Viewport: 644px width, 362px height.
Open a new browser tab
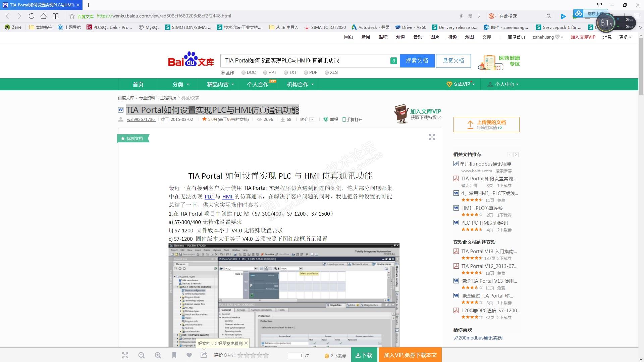[x=88, y=5]
